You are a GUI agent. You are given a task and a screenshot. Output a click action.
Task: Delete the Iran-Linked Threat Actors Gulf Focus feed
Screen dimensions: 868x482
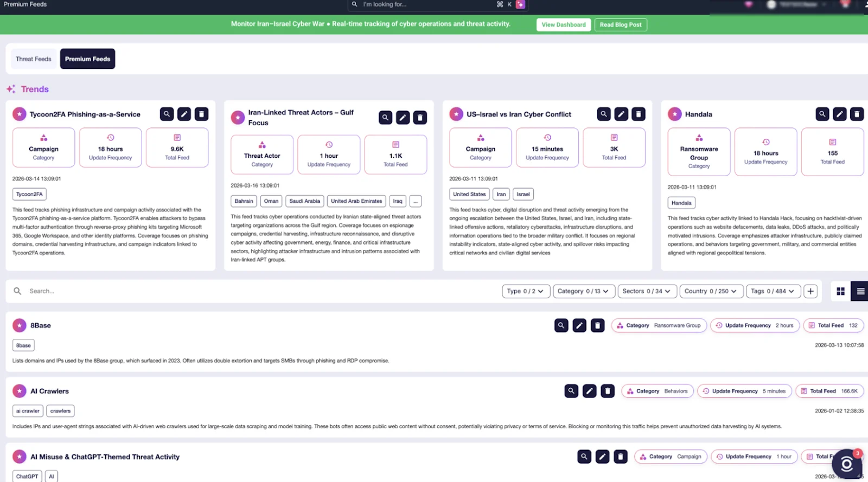click(420, 117)
